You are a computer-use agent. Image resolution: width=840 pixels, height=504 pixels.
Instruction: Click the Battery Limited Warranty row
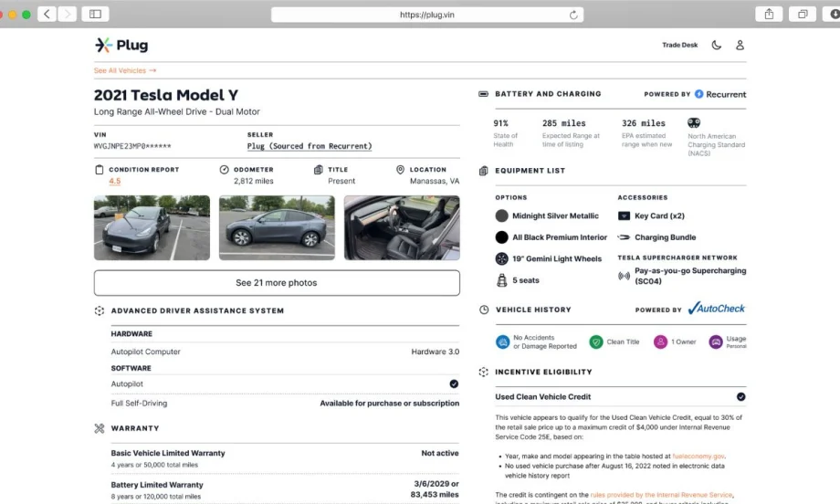pos(285,489)
